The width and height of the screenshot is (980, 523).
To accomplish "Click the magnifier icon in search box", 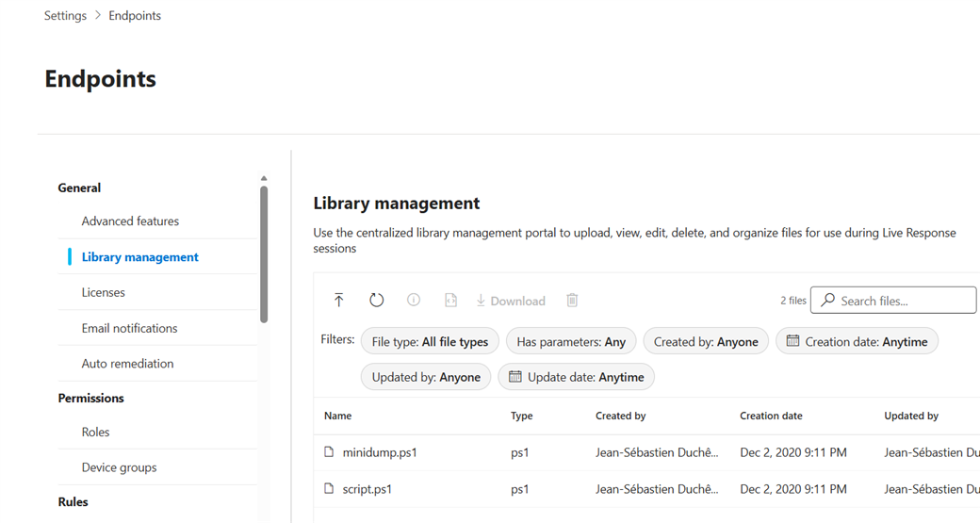I will point(827,301).
